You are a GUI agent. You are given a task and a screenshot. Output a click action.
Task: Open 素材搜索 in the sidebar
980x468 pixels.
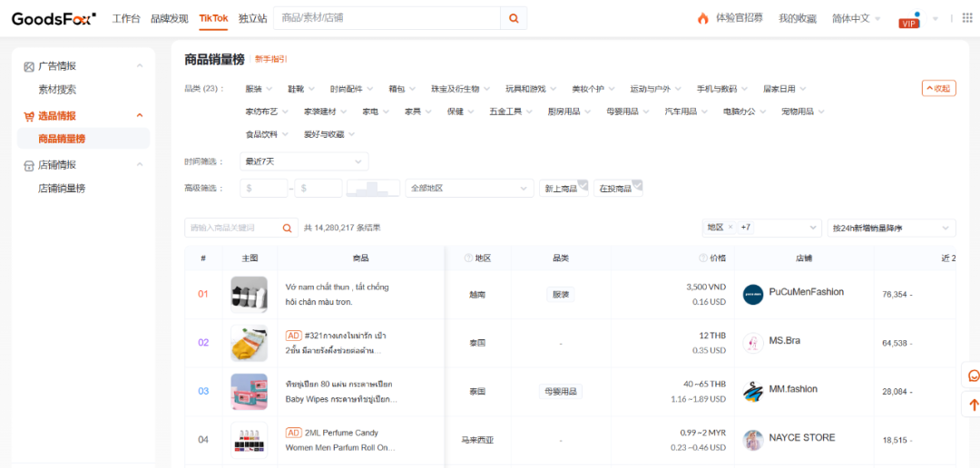point(57,90)
